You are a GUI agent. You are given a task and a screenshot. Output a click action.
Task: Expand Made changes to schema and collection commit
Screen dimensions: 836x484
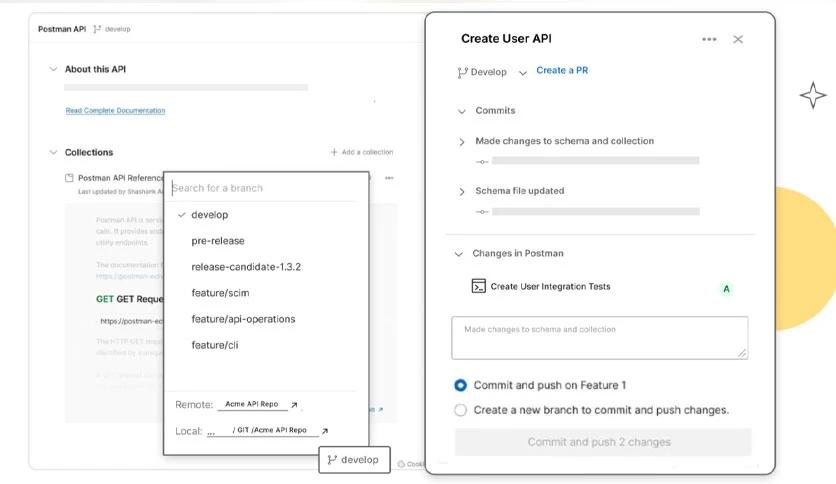pos(462,142)
